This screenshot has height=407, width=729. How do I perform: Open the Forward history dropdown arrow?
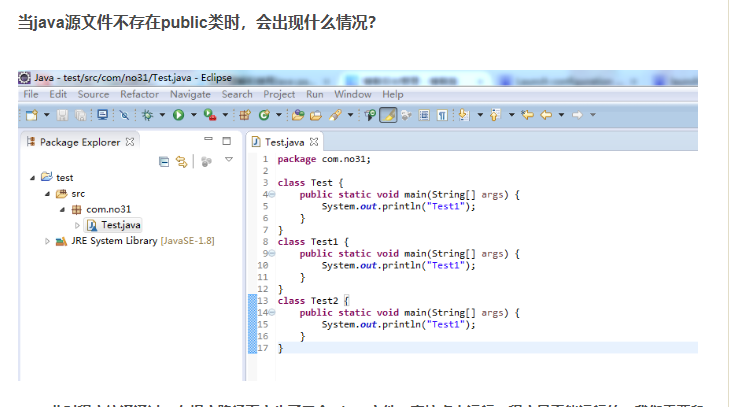593,115
